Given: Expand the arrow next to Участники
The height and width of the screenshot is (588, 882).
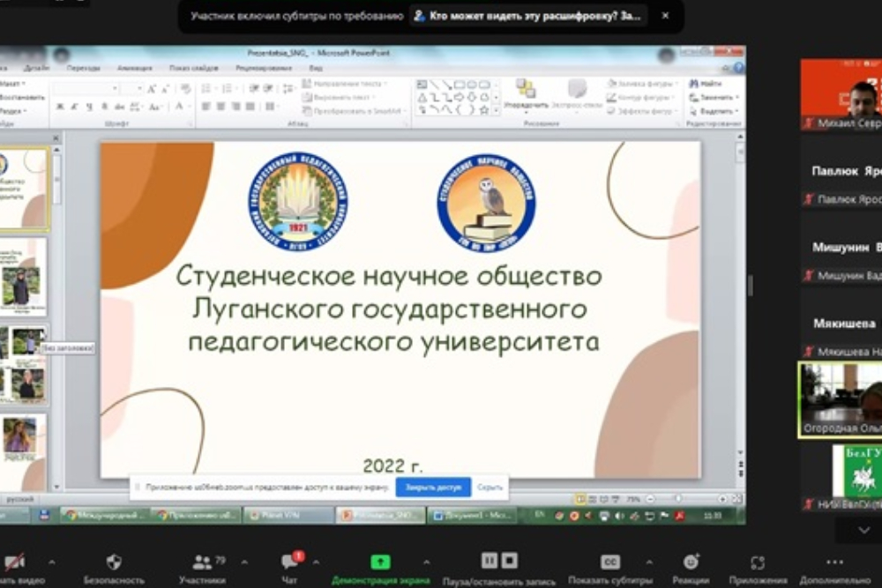Looking at the screenshot, I should pos(244,562).
